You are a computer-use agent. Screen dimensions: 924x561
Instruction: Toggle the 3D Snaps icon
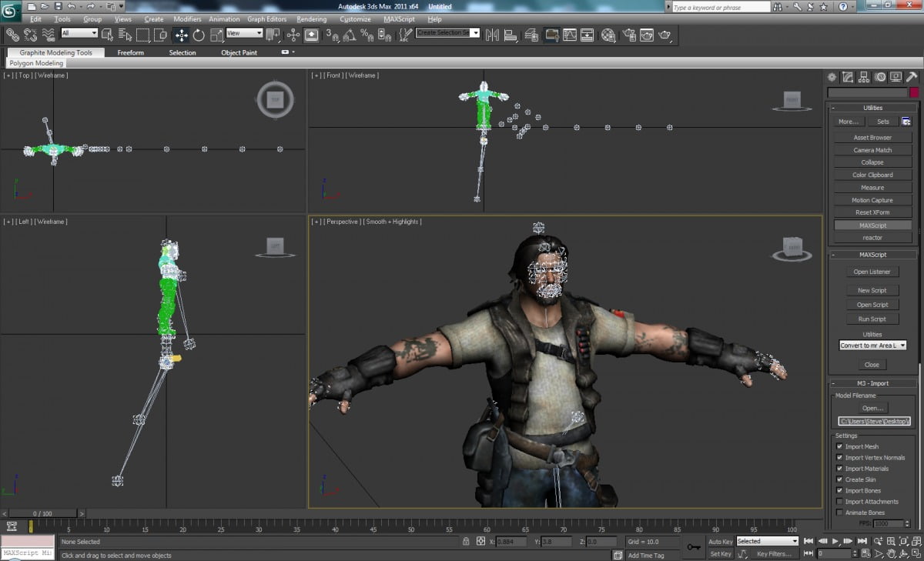333,35
